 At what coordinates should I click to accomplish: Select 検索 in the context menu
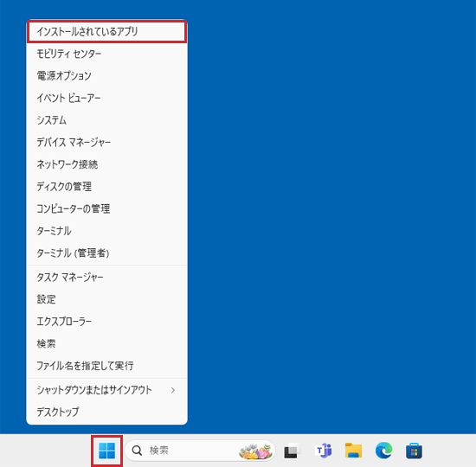click(x=106, y=343)
